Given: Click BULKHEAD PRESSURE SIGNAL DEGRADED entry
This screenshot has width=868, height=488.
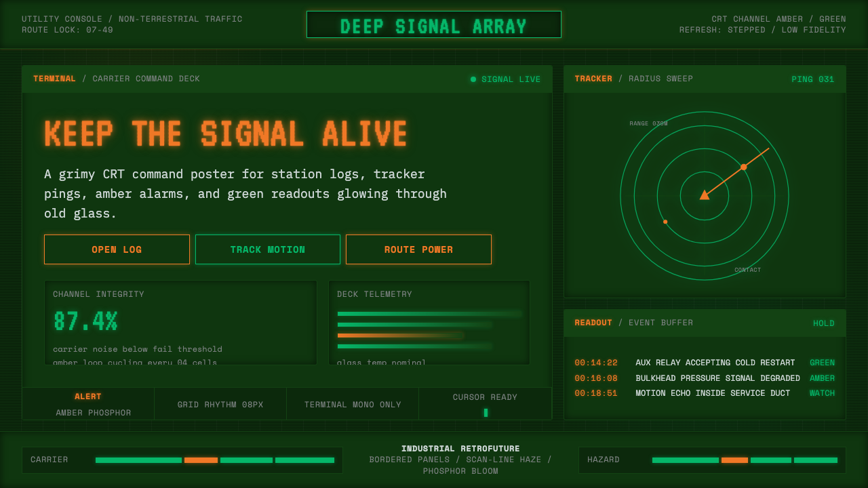Looking at the screenshot, I should (717, 378).
